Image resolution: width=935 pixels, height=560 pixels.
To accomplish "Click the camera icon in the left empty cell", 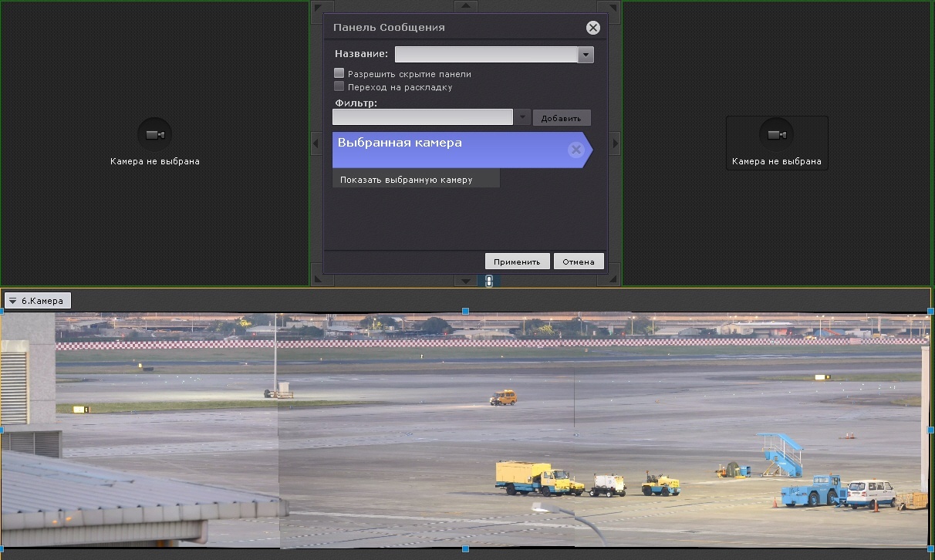I will click(x=155, y=135).
